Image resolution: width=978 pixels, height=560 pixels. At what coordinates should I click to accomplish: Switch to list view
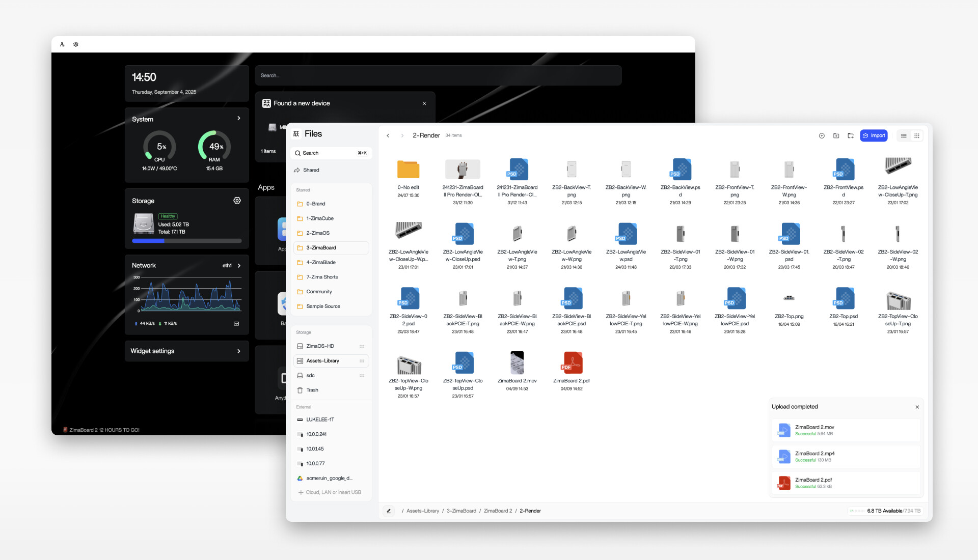point(904,136)
